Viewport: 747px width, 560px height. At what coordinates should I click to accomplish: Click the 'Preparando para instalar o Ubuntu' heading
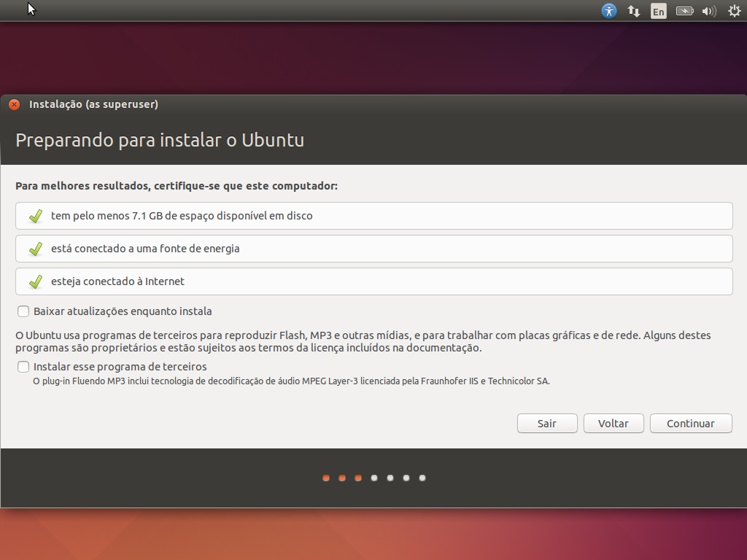pos(160,140)
